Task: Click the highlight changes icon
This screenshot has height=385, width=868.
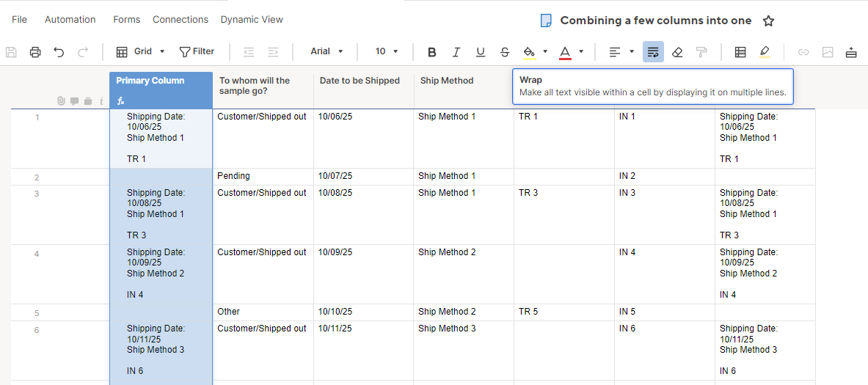Action: 765,51
